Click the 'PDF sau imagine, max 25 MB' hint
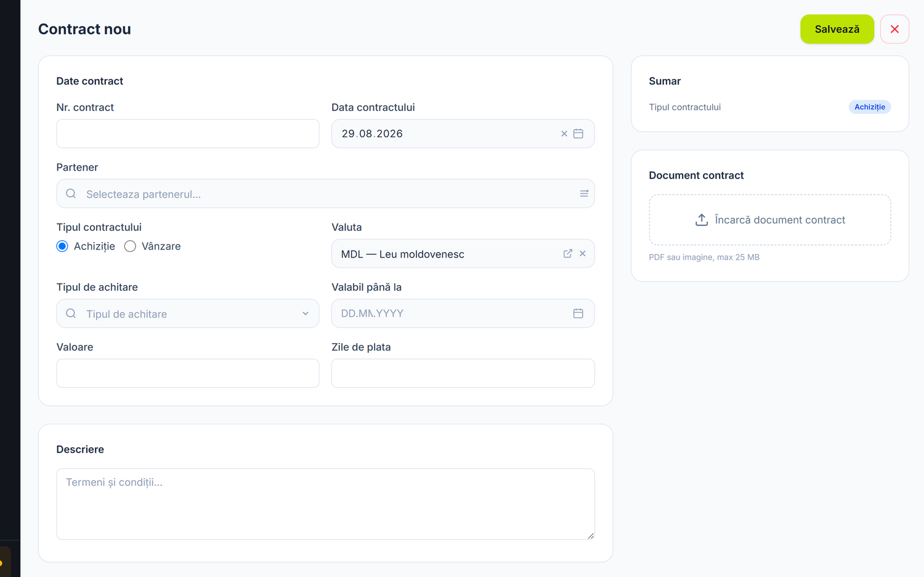The image size is (924, 577). point(704,257)
